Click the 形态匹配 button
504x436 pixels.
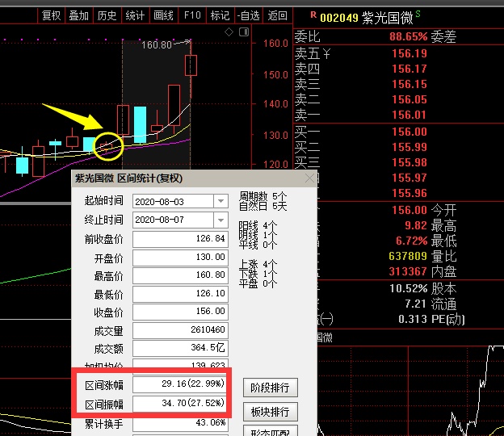point(270,431)
